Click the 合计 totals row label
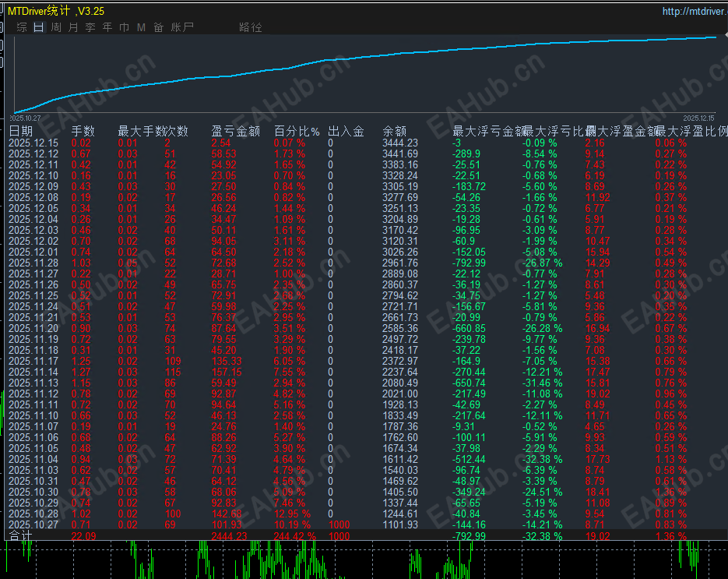This screenshot has height=579, width=728. 20,536
